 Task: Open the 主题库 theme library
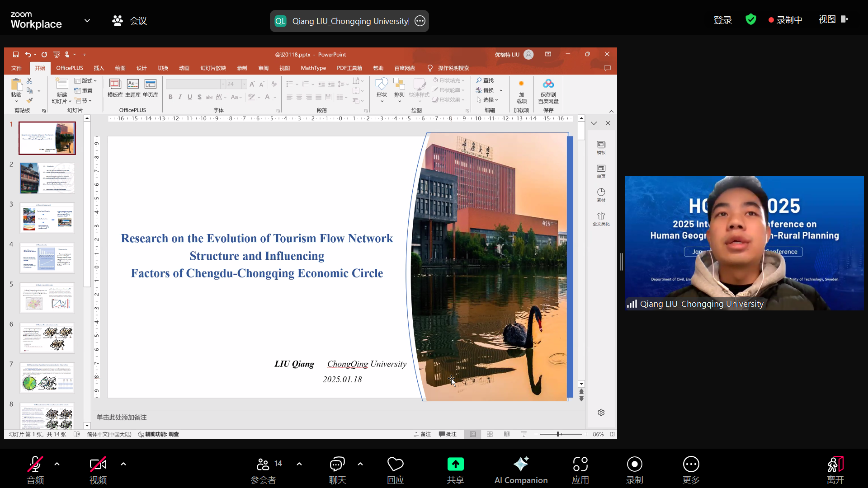[133, 88]
